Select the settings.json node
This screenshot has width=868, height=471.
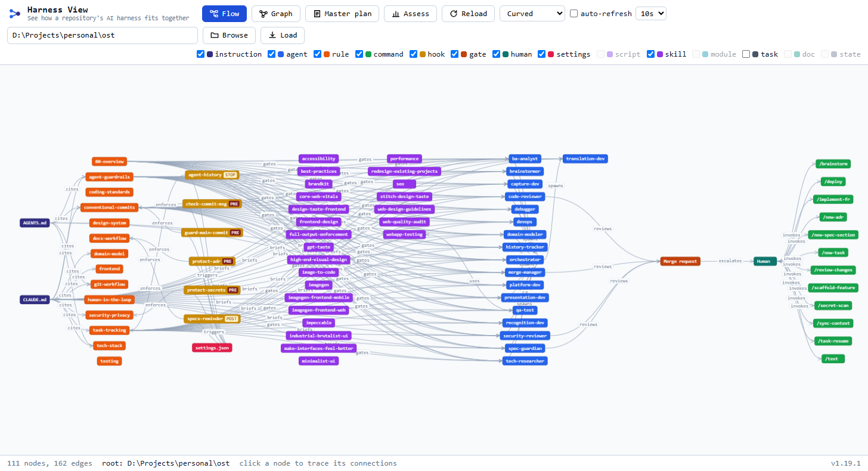click(212, 348)
